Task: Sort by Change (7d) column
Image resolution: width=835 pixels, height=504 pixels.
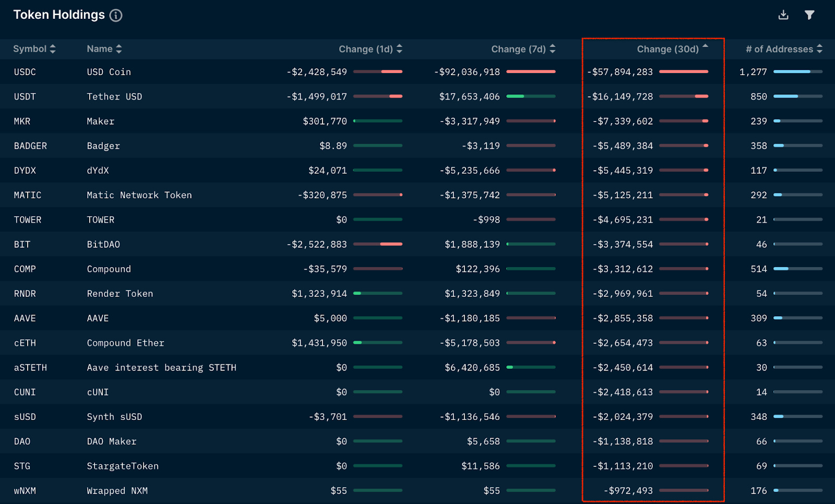Action: coord(523,49)
